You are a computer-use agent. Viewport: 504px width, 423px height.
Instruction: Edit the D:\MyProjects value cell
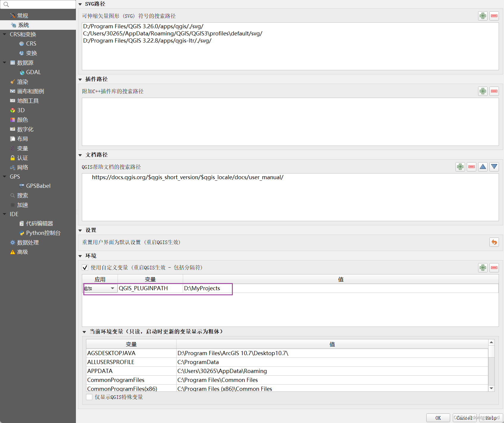pyautogui.click(x=341, y=288)
